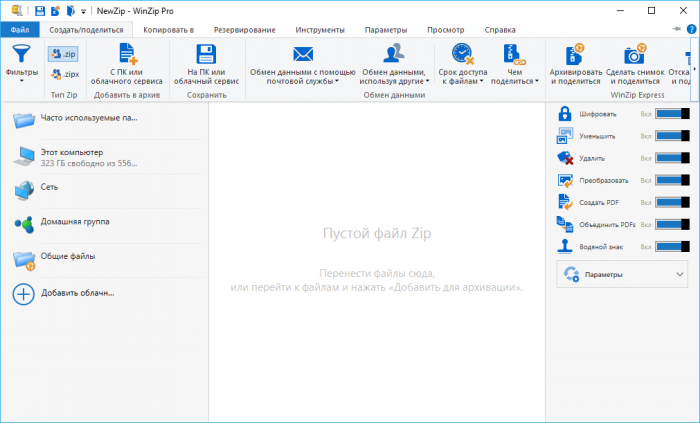This screenshot has width=700, height=423.
Task: Click the email envelope sharing icon
Action: [303, 54]
